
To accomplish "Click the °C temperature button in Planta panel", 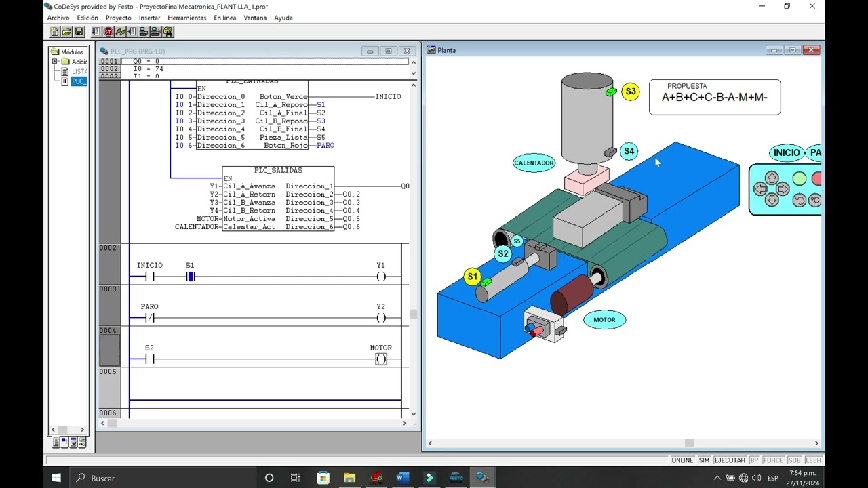I will pyautogui.click(x=815, y=200).
